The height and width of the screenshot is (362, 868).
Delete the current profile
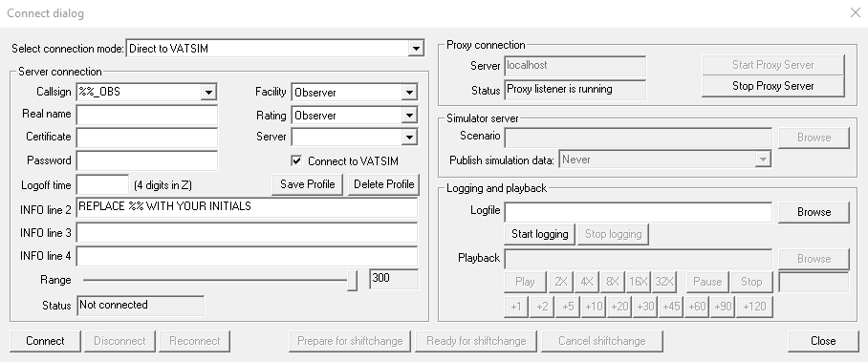click(x=383, y=184)
